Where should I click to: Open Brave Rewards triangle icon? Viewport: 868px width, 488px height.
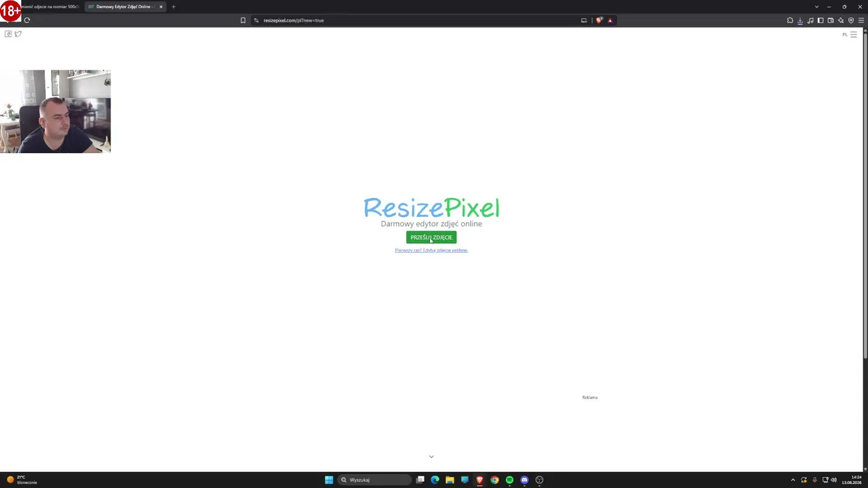click(610, 20)
